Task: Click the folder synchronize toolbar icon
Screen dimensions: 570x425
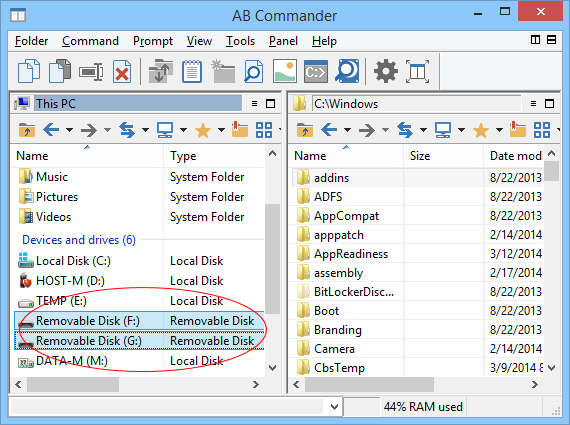Action: click(x=161, y=71)
